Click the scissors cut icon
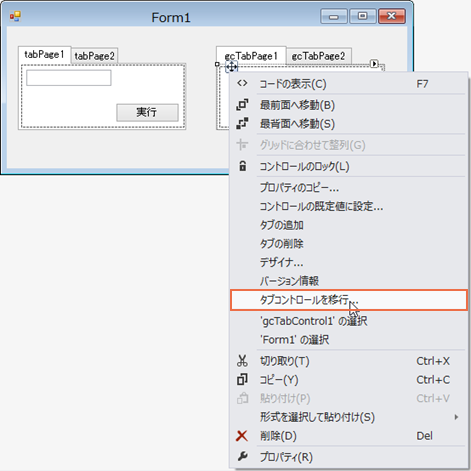This screenshot has width=471, height=471. (242, 361)
